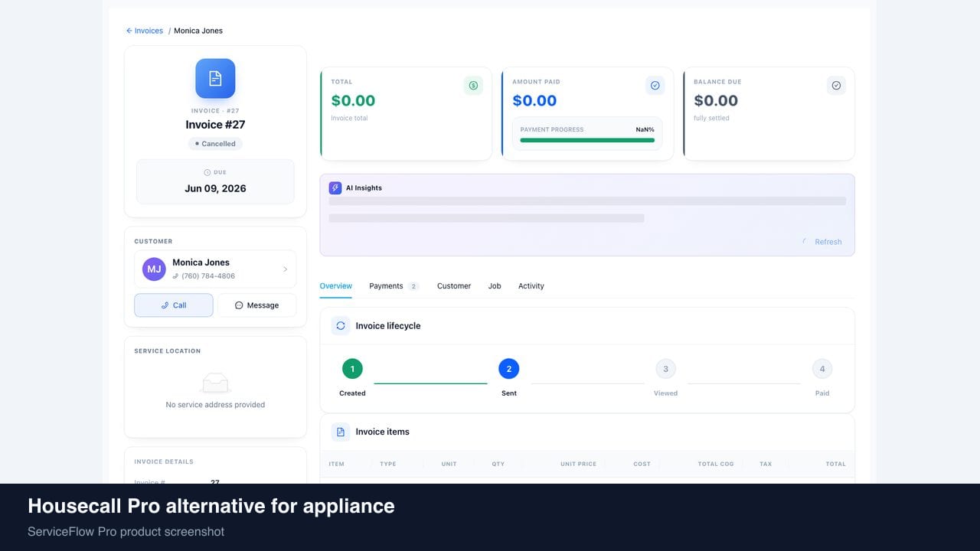Click the green dollar icon in Total card
Screen dimensions: 980x551
473,86
